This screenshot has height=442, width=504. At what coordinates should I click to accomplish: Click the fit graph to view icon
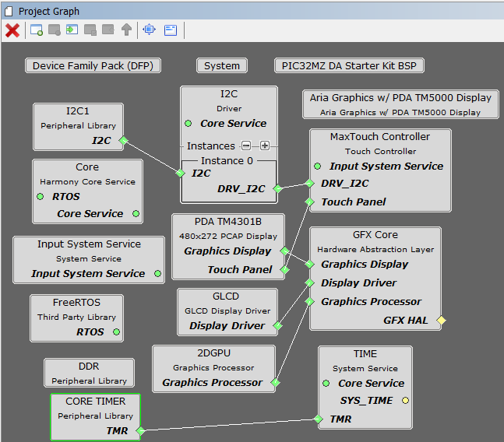tap(149, 30)
